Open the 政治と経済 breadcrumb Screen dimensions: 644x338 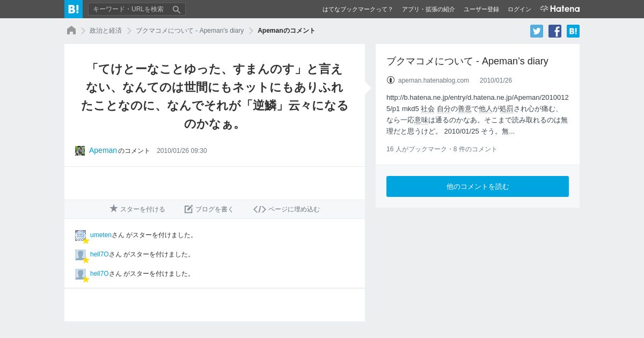106,31
